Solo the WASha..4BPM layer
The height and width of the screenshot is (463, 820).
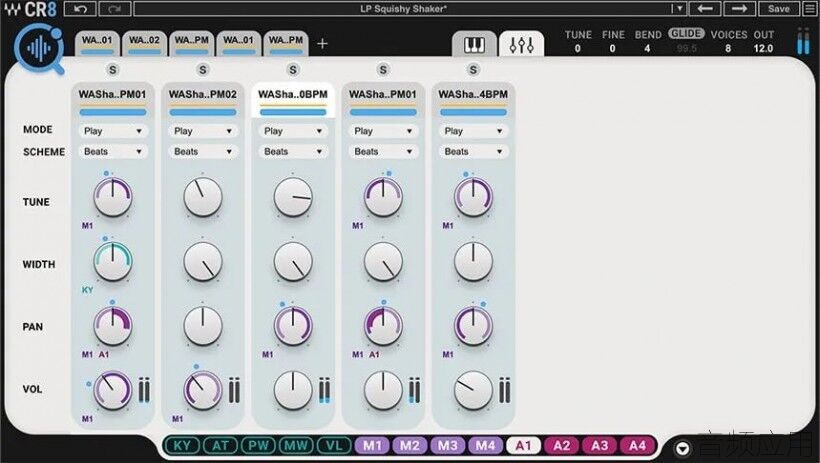coord(473,70)
